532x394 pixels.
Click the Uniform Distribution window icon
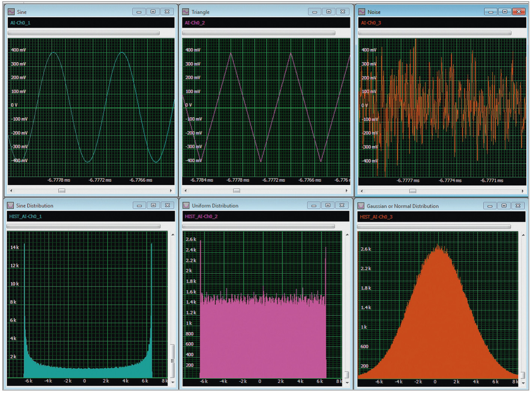coord(186,206)
